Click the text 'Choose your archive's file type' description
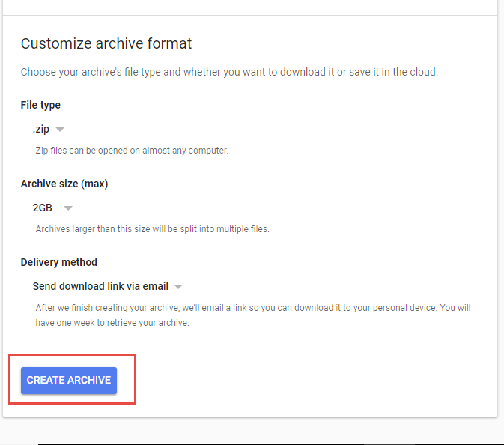 pos(229,72)
